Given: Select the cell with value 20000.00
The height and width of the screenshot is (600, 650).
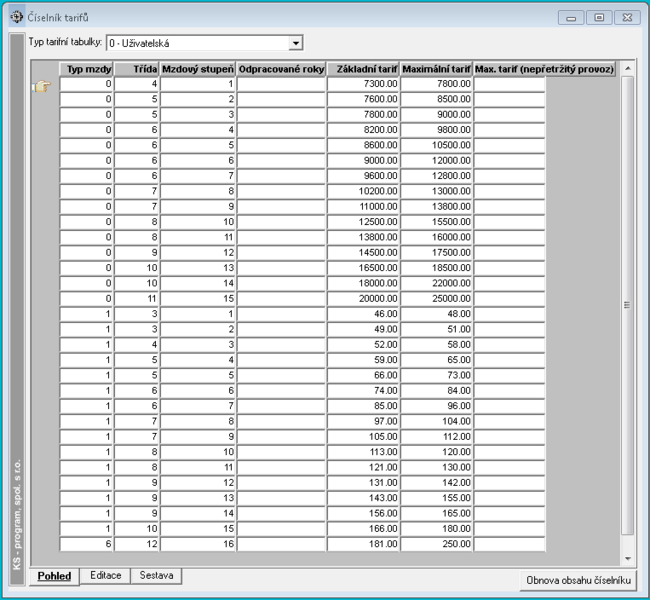Looking at the screenshot, I should coord(363,299).
